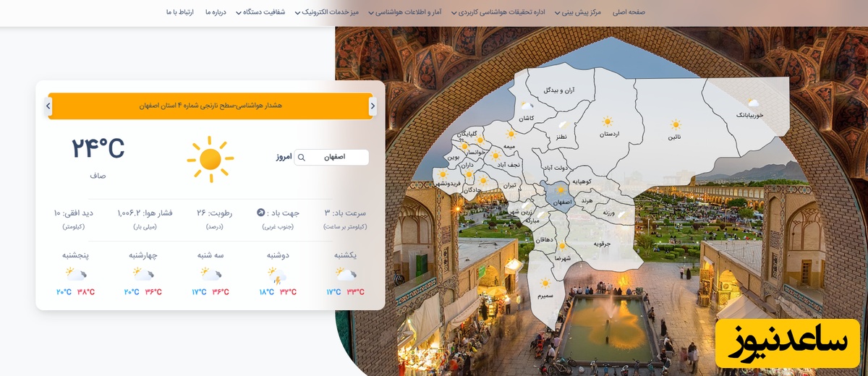
Task: Click the wind direction arrow icon
Action: point(261,213)
